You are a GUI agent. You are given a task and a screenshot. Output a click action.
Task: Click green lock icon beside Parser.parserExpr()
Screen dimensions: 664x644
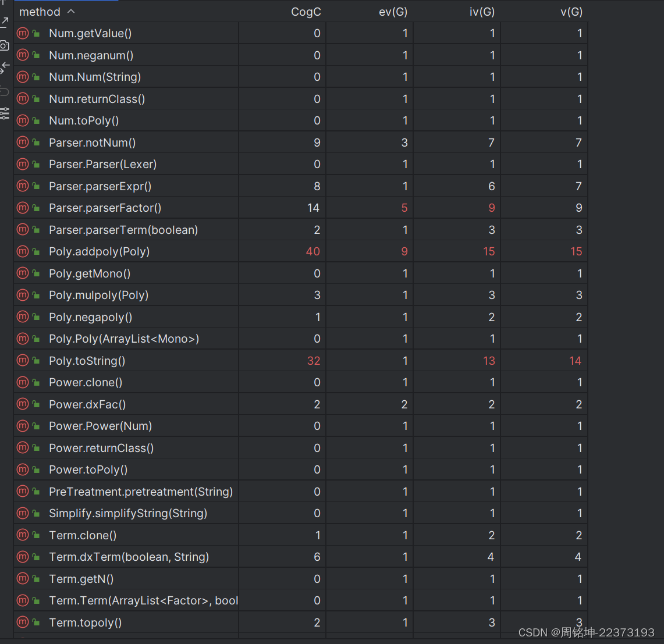(37, 186)
